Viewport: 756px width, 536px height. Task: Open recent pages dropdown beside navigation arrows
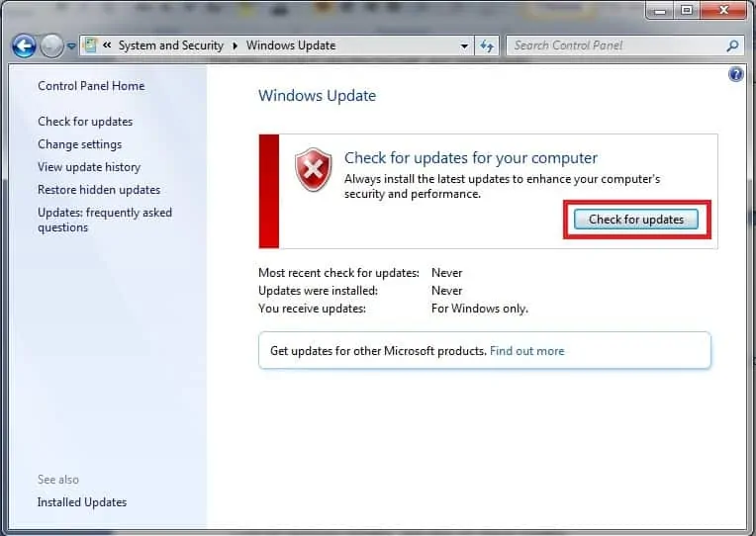(x=71, y=46)
